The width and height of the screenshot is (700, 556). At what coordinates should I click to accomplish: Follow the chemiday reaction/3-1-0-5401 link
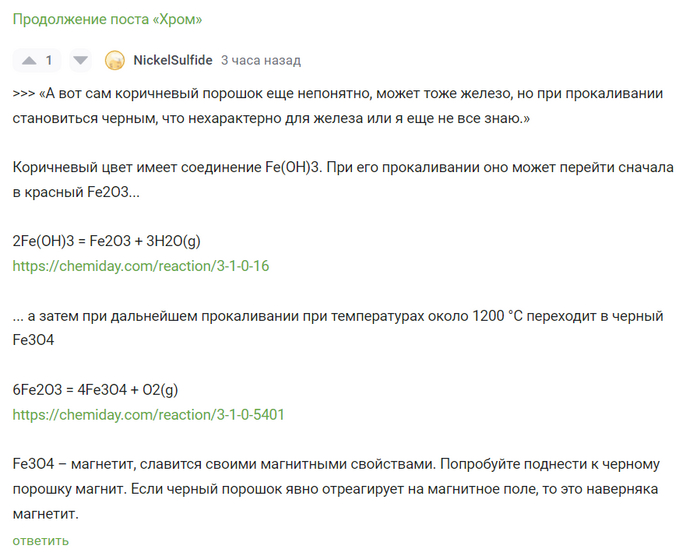[x=148, y=414]
